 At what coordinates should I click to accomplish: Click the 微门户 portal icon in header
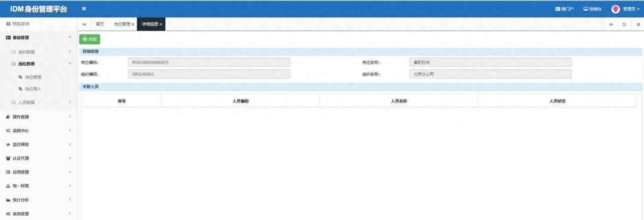click(x=558, y=9)
